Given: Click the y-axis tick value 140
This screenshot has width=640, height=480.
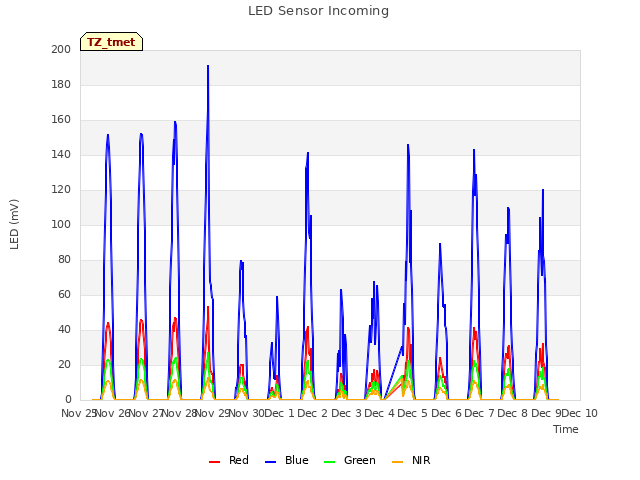Looking at the screenshot, I should pos(61,155).
